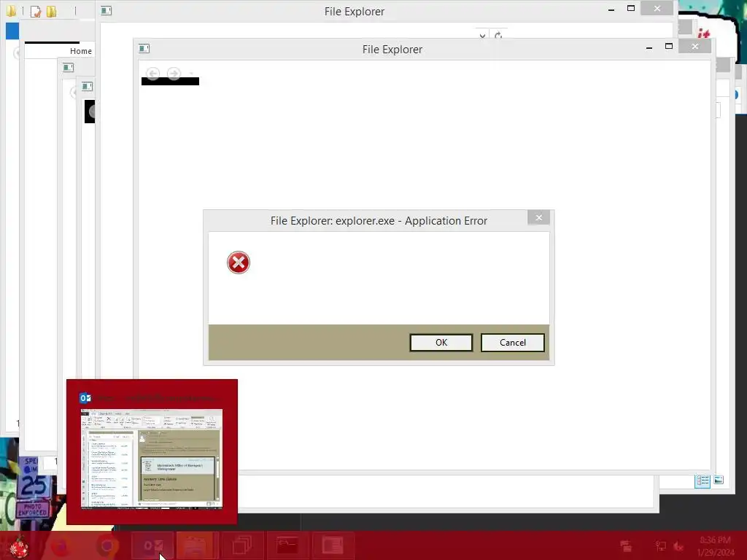Image resolution: width=747 pixels, height=560 pixels.
Task: Click the innermost stacked window's title bar icon
Action: (87, 86)
